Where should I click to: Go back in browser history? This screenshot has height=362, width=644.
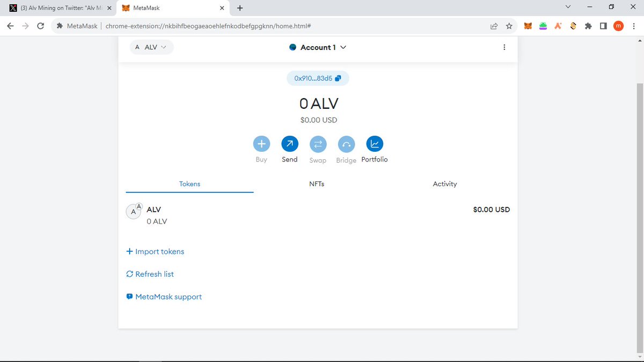click(10, 26)
